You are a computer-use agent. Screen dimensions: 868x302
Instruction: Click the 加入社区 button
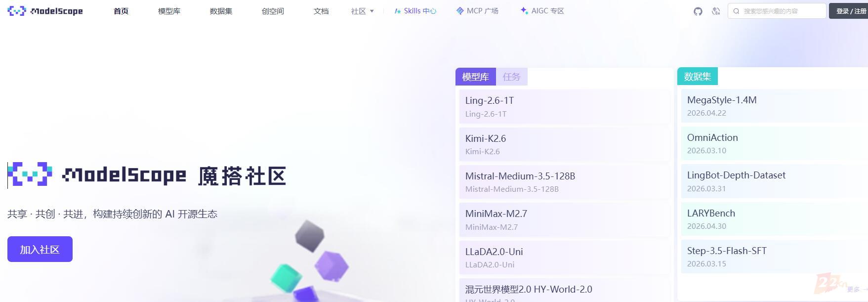pyautogui.click(x=40, y=249)
